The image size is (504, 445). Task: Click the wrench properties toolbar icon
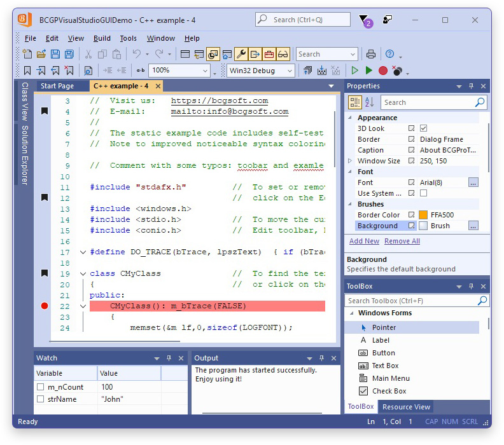point(241,54)
